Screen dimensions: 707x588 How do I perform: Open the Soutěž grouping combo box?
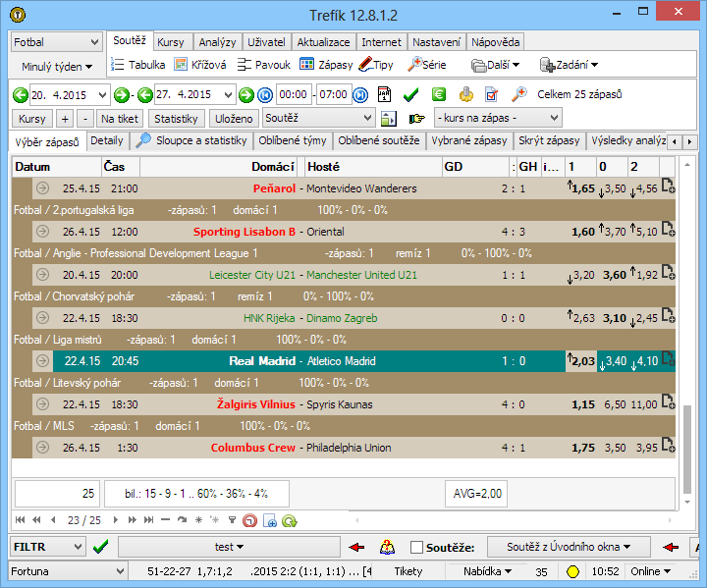click(x=318, y=118)
